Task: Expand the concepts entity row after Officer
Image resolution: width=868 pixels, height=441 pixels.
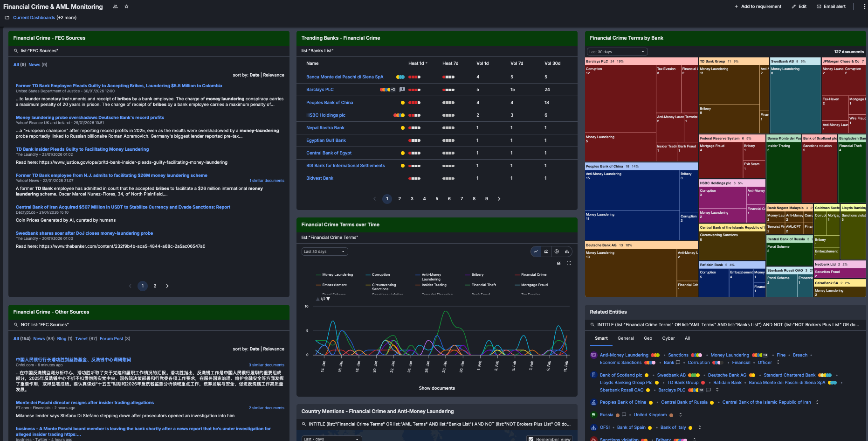Action: (x=778, y=363)
